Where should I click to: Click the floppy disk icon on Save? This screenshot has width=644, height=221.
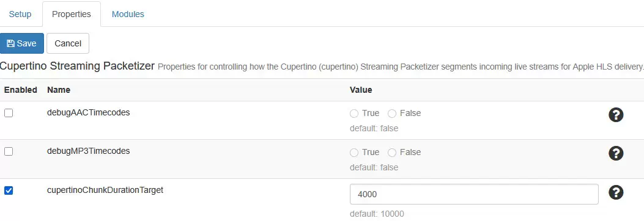(x=10, y=43)
